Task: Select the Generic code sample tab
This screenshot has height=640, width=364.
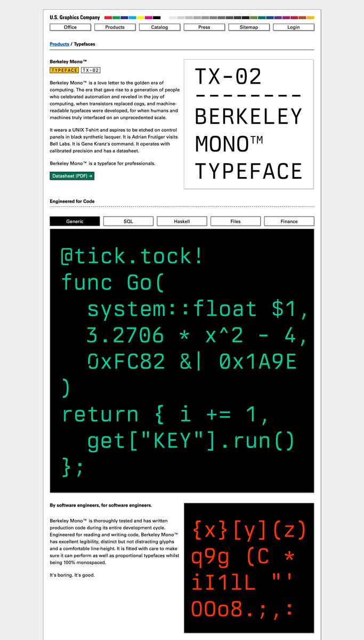Action: click(x=75, y=221)
